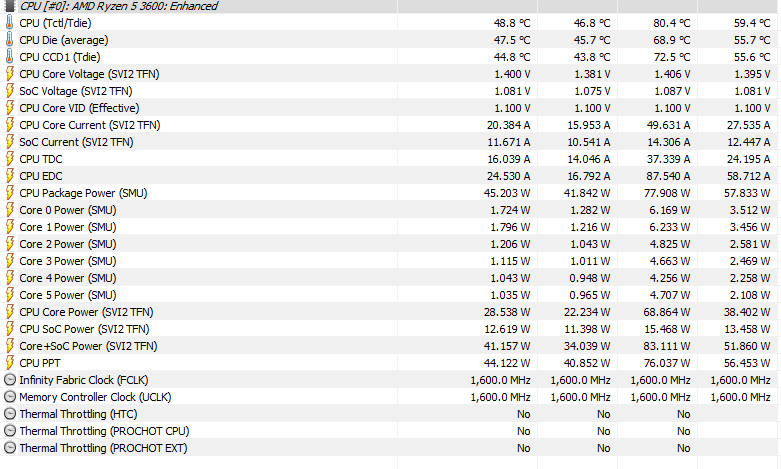Image resolution: width=781 pixels, height=469 pixels.
Task: Select the CPU (Tctl/Tdie) sensor label
Action: pos(55,23)
